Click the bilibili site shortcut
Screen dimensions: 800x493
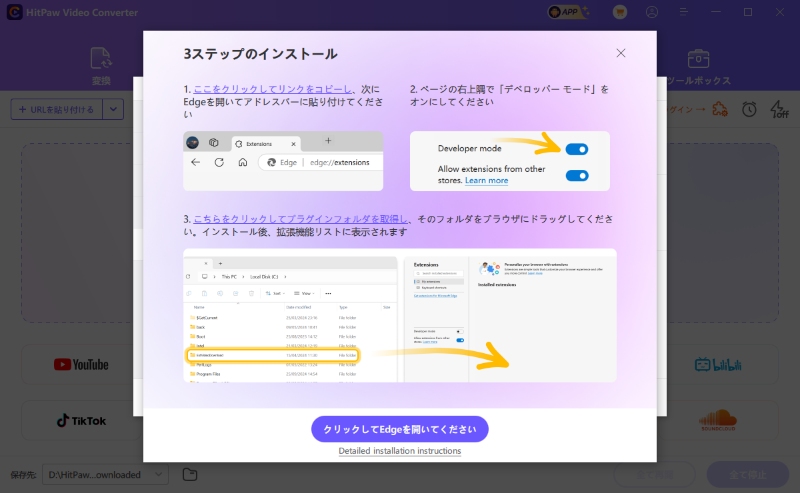tap(718, 364)
